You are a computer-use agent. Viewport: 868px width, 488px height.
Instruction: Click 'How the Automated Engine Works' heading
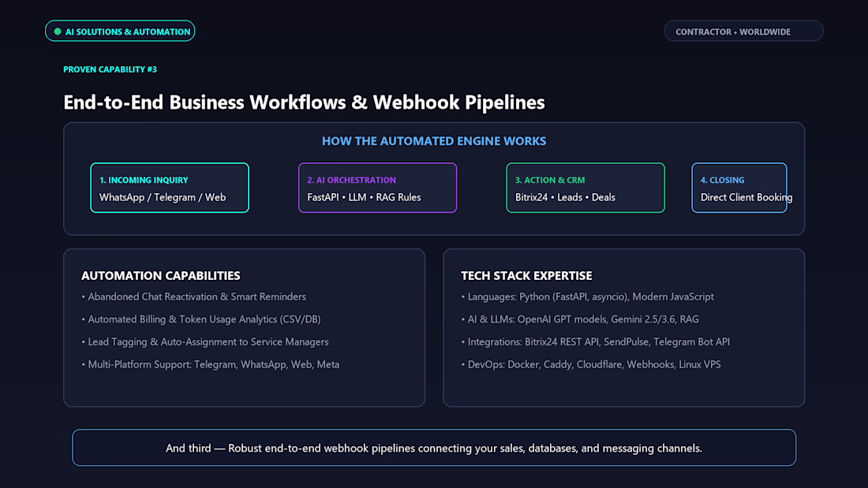[x=434, y=141]
